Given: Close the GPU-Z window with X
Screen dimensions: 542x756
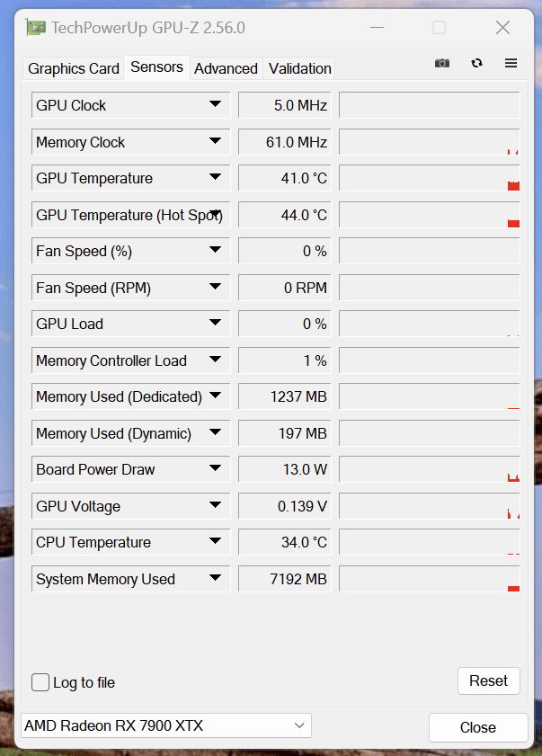Looking at the screenshot, I should (x=503, y=28).
